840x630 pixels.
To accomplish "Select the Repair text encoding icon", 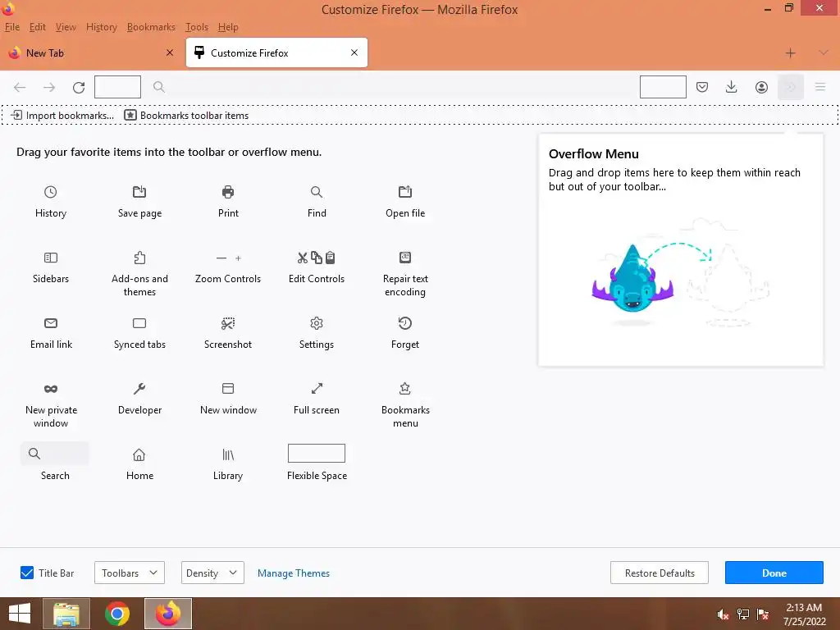I will click(405, 258).
